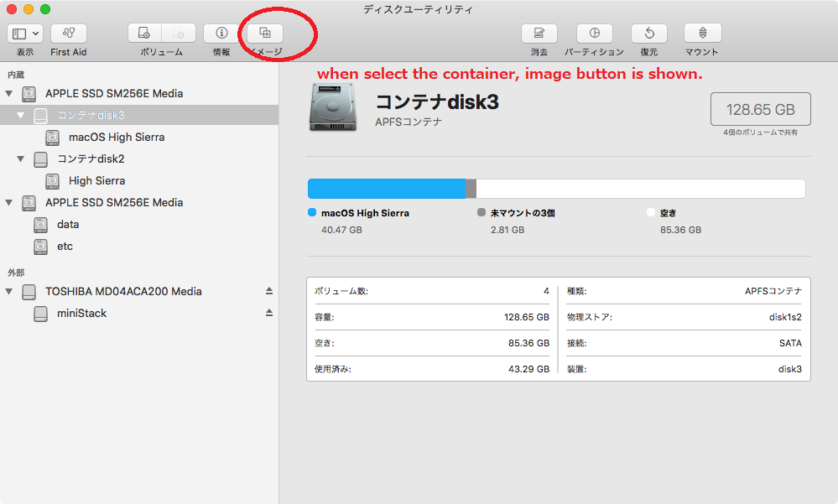The image size is (838, 504).
Task: Click the Image (イメージ) toolbar button
Action: (265, 34)
